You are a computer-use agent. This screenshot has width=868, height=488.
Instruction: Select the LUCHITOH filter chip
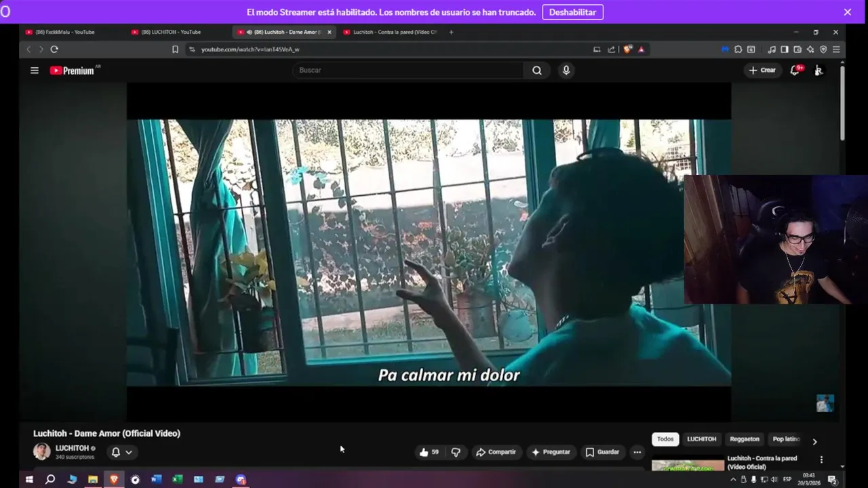[701, 439]
